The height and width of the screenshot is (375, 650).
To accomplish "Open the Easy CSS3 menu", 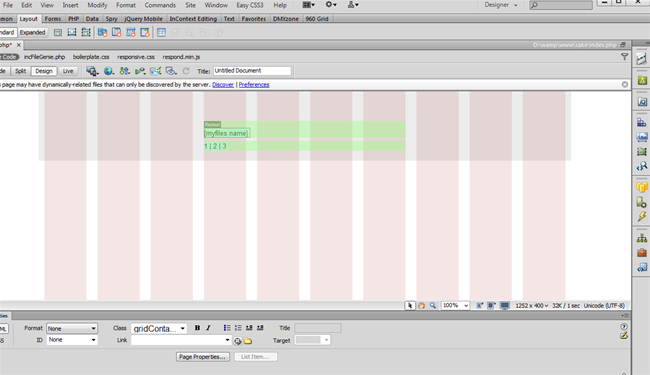I will [250, 5].
